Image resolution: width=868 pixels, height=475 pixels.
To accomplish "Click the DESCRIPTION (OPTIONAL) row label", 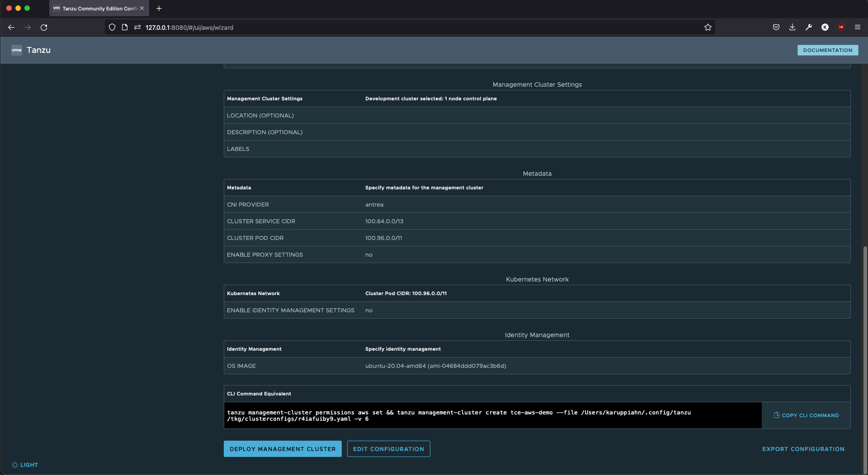I will pyautogui.click(x=264, y=132).
